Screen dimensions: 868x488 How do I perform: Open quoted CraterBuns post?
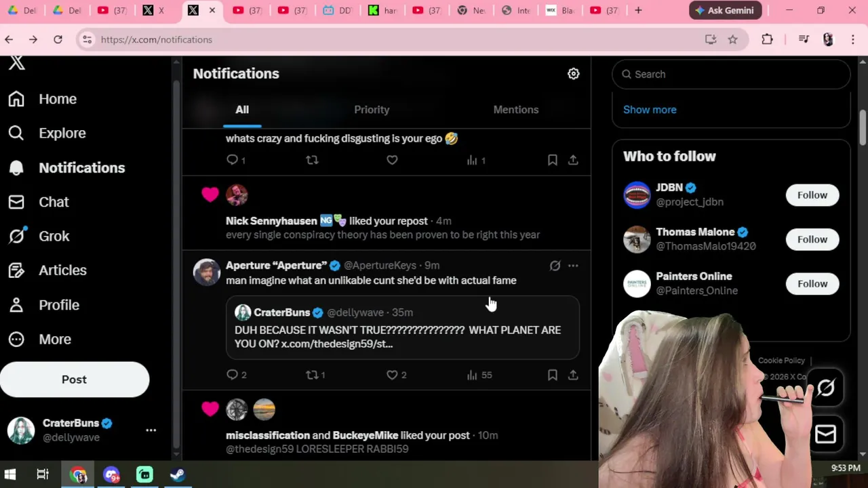[403, 328]
